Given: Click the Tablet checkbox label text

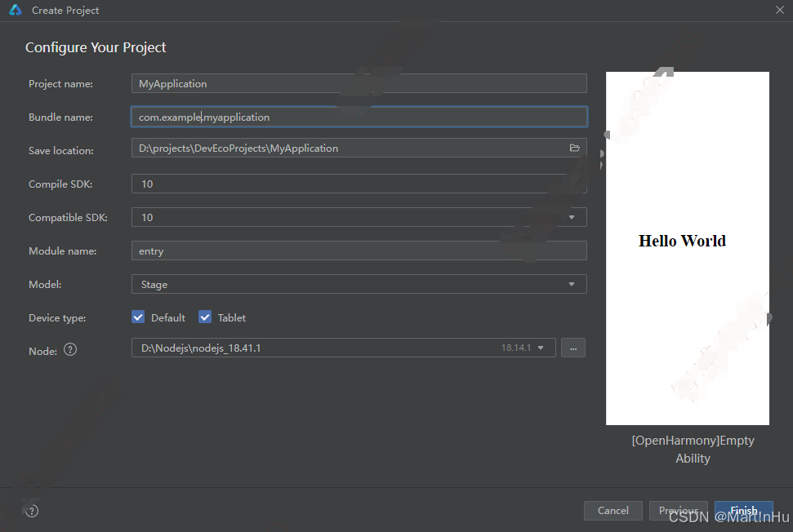Looking at the screenshot, I should click(232, 317).
